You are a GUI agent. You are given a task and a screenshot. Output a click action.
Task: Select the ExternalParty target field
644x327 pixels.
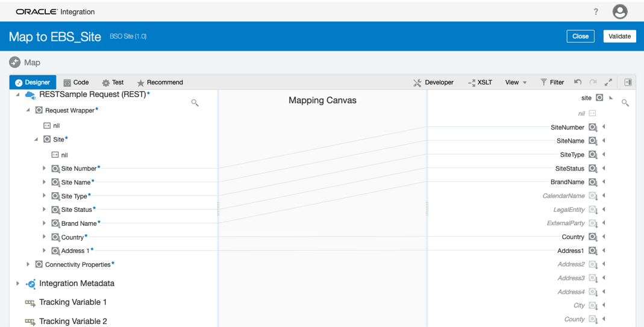click(566, 223)
